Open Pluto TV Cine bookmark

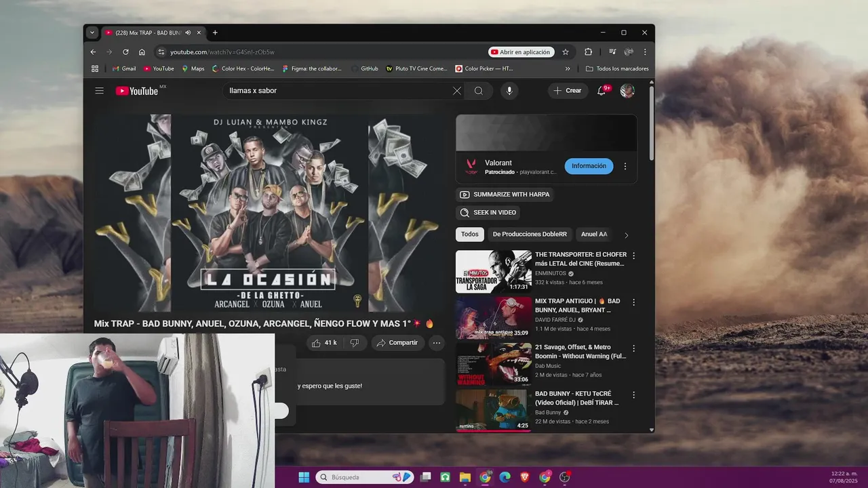(x=417, y=68)
